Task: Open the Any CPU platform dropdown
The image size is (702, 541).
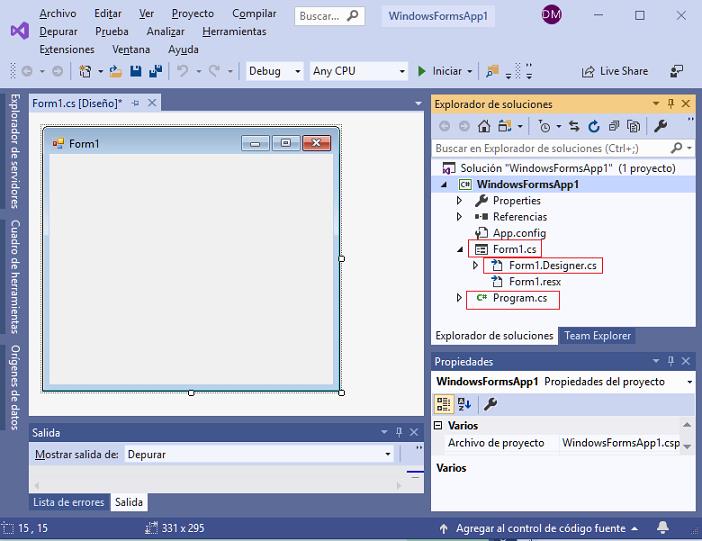Action: 402,71
